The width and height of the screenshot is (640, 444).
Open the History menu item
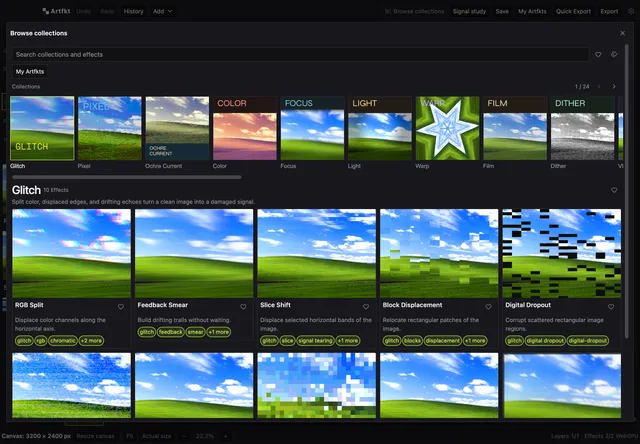click(x=133, y=11)
